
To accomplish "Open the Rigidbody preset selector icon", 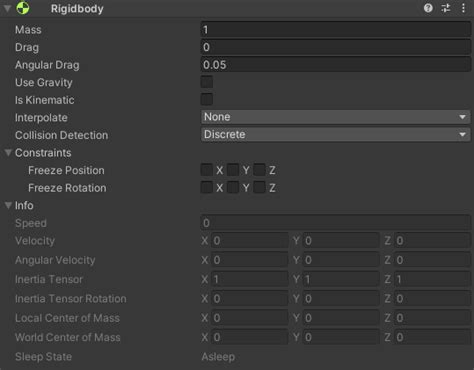I will coord(446,8).
